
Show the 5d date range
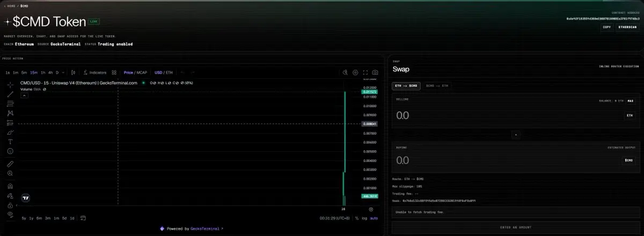(x=64, y=218)
